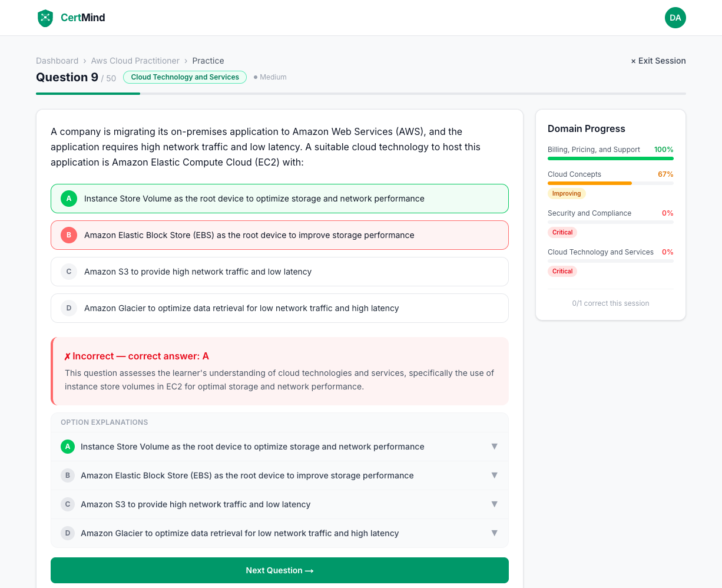Click the Next Question button

tap(280, 570)
